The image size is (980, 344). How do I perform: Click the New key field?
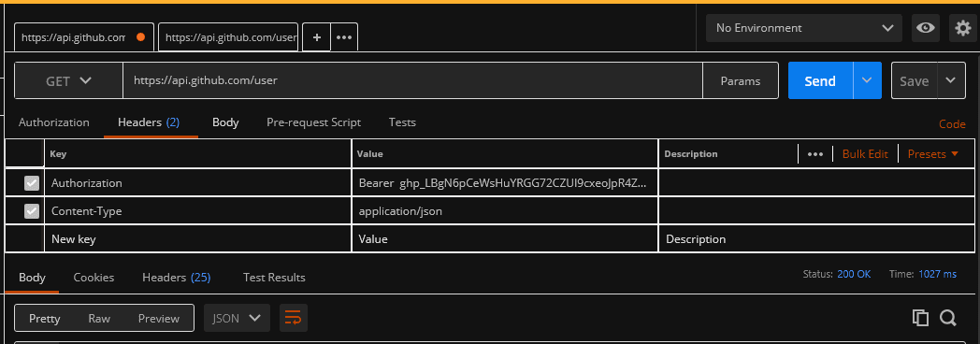click(197, 239)
